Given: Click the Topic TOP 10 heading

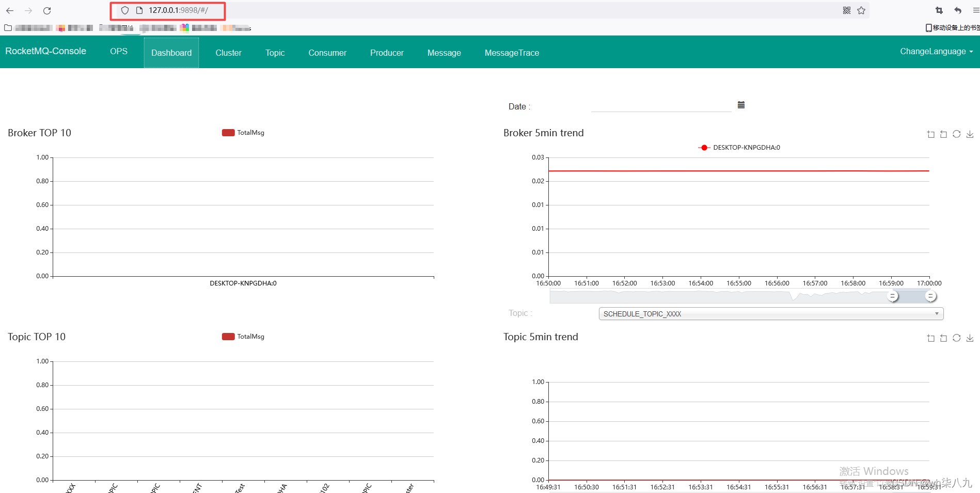Looking at the screenshot, I should pyautogui.click(x=37, y=337).
